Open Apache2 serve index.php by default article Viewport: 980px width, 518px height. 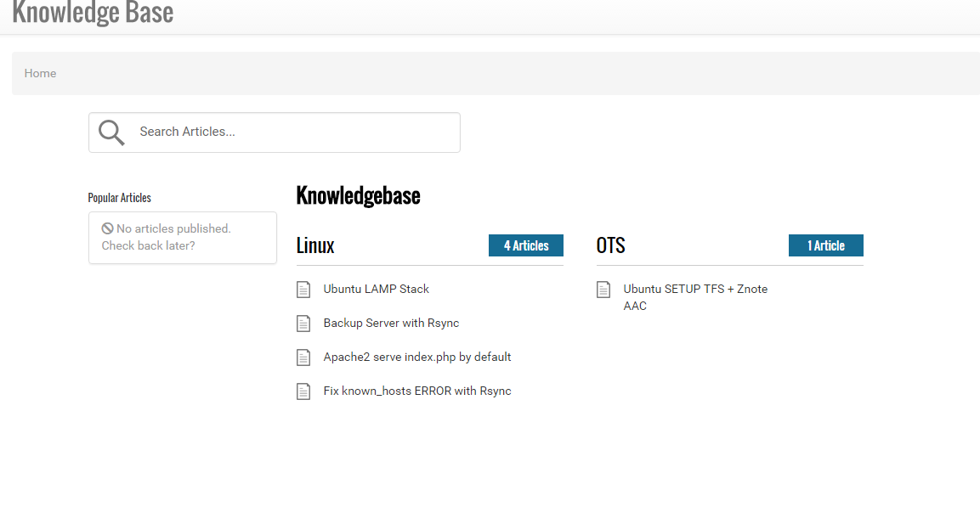point(416,357)
